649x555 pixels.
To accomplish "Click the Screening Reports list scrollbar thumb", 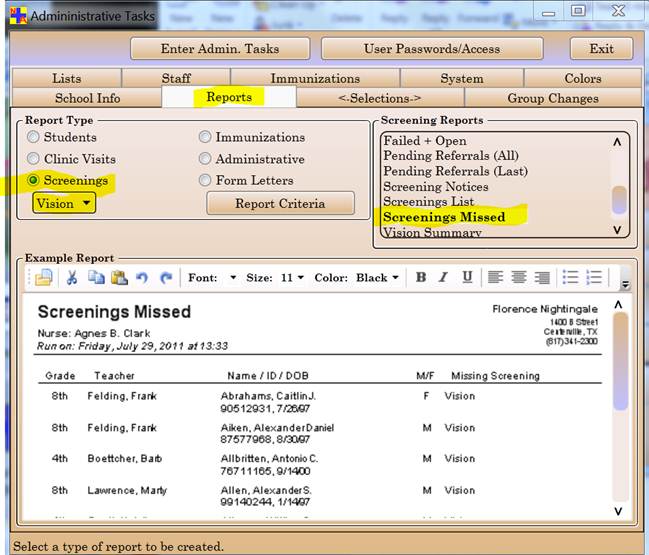I will tap(619, 200).
